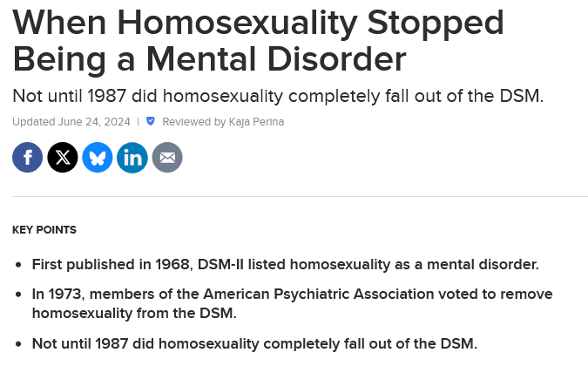Click the bullet marker before First published
Screen dimensions: 588x366
(19, 265)
